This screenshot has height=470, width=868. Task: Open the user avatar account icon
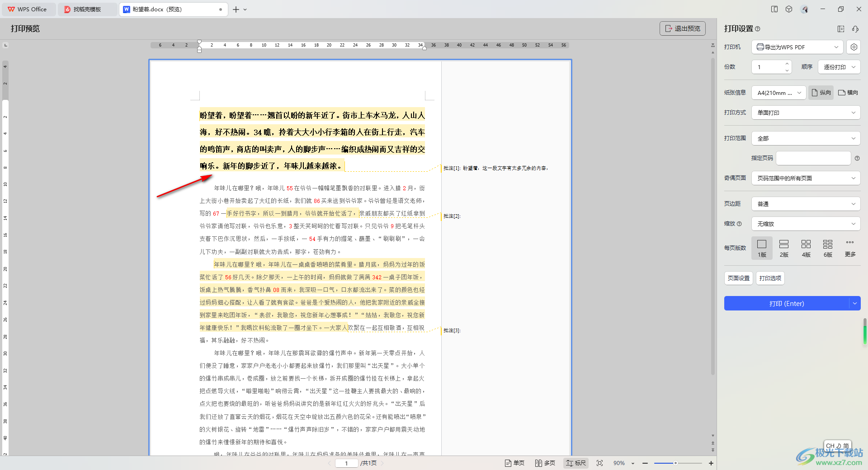click(x=804, y=9)
